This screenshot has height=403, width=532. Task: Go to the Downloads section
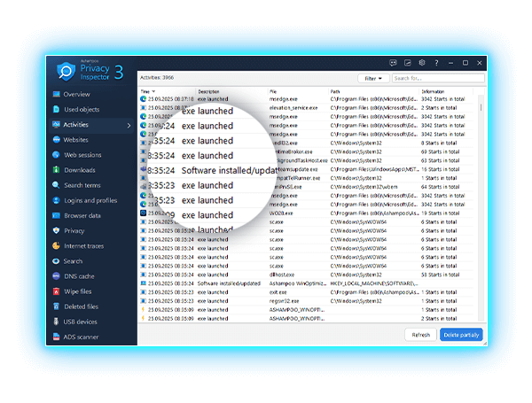pos(79,170)
